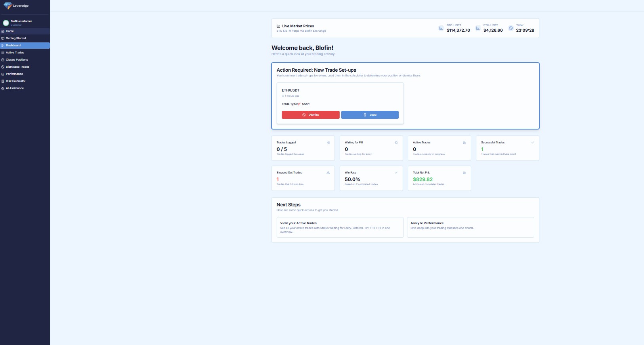Image resolution: width=644 pixels, height=345 pixels.
Task: Click the Stopped Out Trades warning icon
Action: [x=328, y=173]
